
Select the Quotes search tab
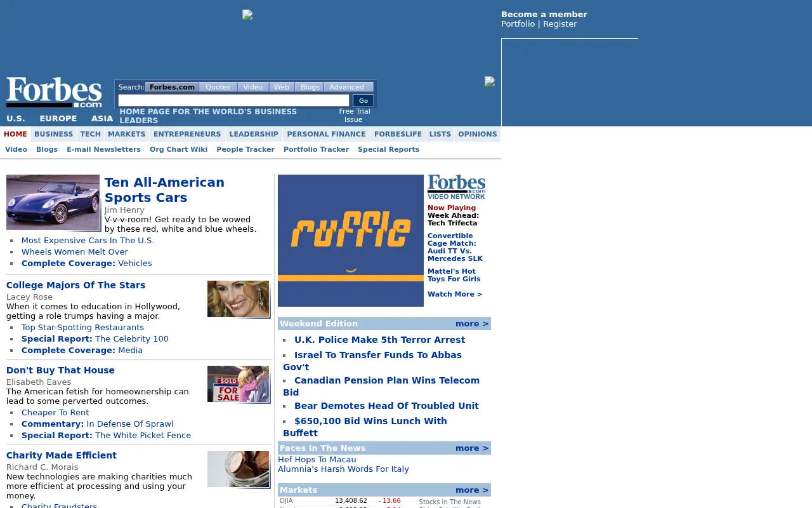point(218,87)
